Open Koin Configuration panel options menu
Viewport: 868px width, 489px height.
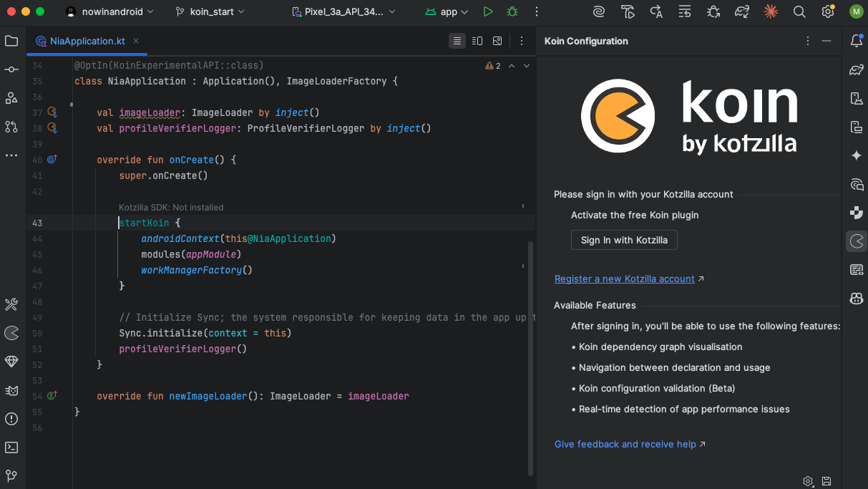coord(808,41)
